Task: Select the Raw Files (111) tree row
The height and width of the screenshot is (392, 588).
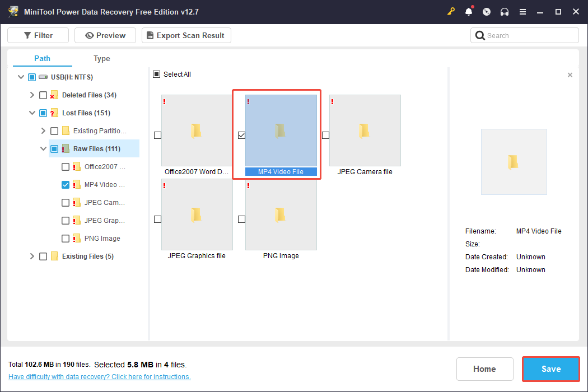Action: pyautogui.click(x=94, y=148)
